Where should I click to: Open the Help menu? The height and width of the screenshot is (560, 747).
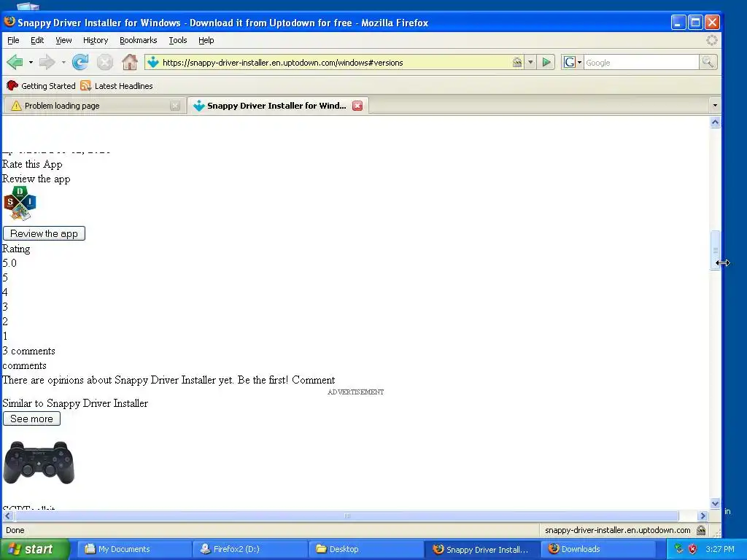click(x=206, y=41)
